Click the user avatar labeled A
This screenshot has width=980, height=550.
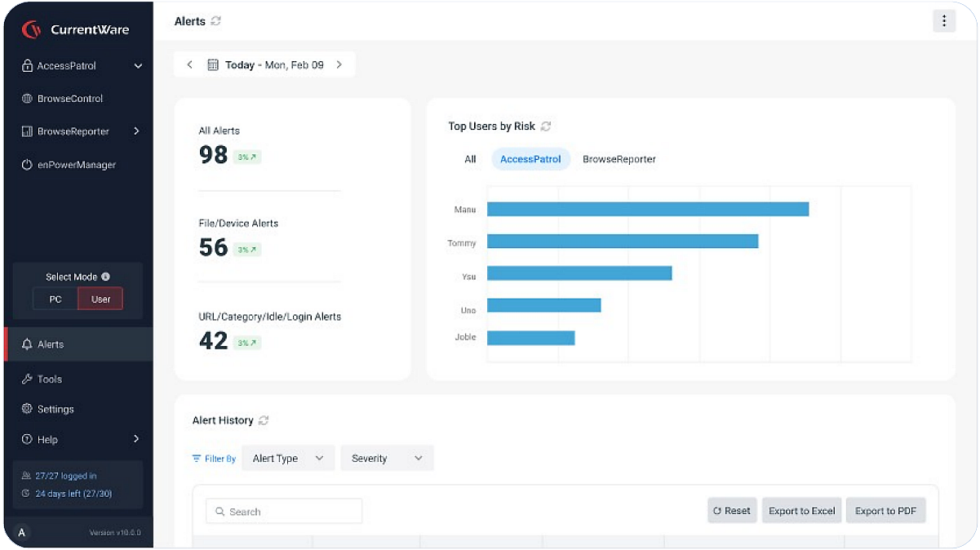[22, 533]
